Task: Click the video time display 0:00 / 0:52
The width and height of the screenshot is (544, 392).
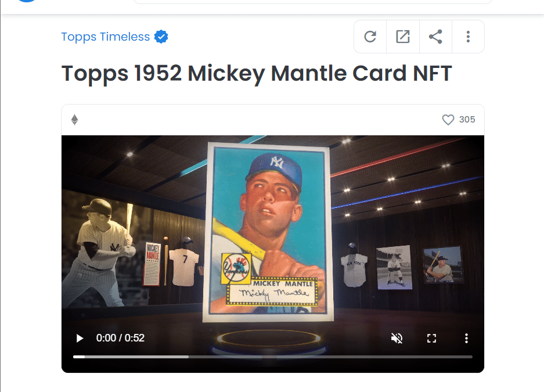Action: (120, 338)
